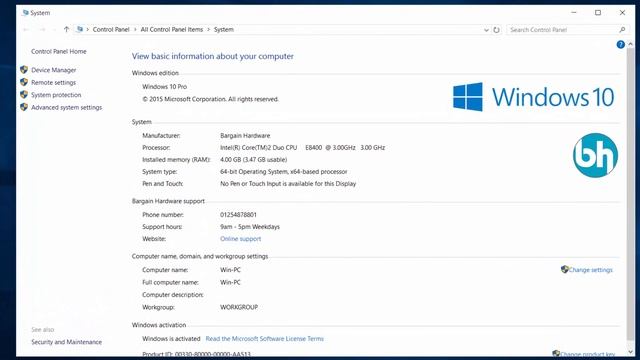Click the 4.00 GB installed memory value
This screenshot has width=640, height=360.
point(253,160)
